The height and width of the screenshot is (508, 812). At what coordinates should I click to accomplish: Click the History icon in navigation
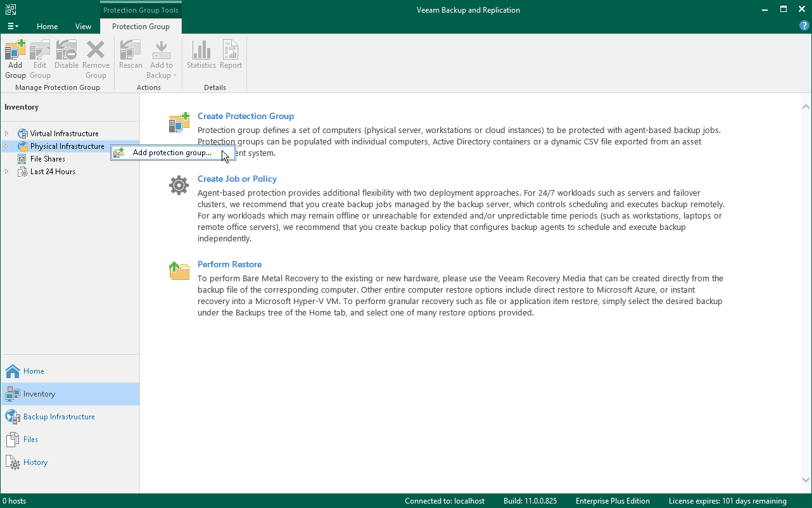tap(13, 462)
